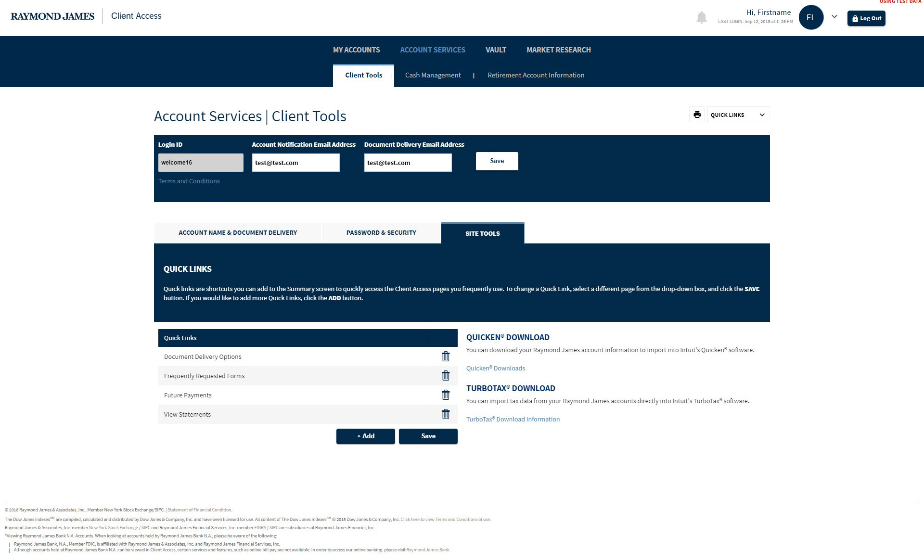This screenshot has height=560, width=924.
Task: Select the Frequently Requested Forms row
Action: coord(308,376)
